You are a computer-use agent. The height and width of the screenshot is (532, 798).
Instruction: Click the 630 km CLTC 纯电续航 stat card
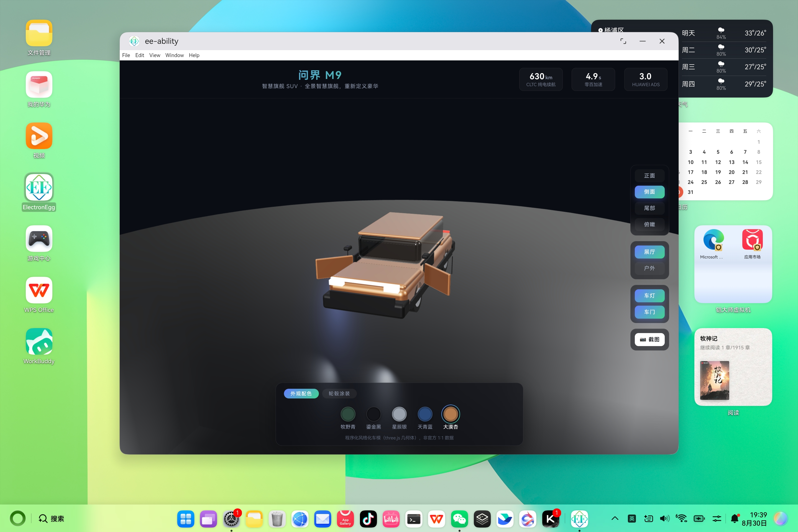(x=541, y=80)
